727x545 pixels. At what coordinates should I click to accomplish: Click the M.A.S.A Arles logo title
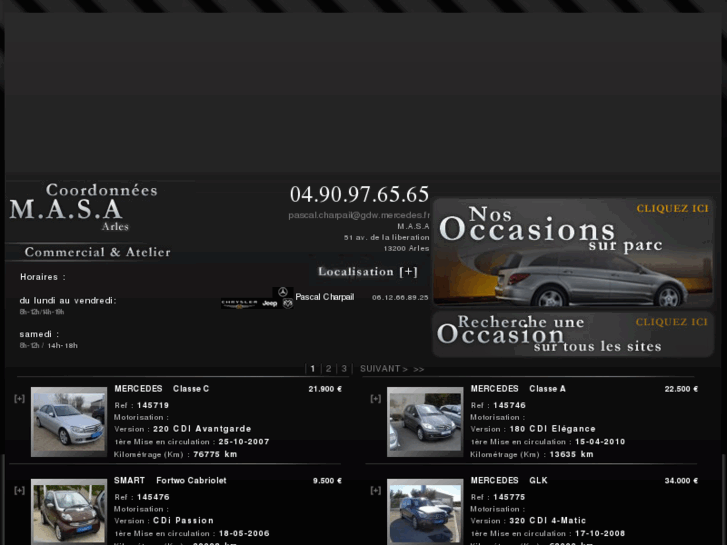(x=70, y=213)
